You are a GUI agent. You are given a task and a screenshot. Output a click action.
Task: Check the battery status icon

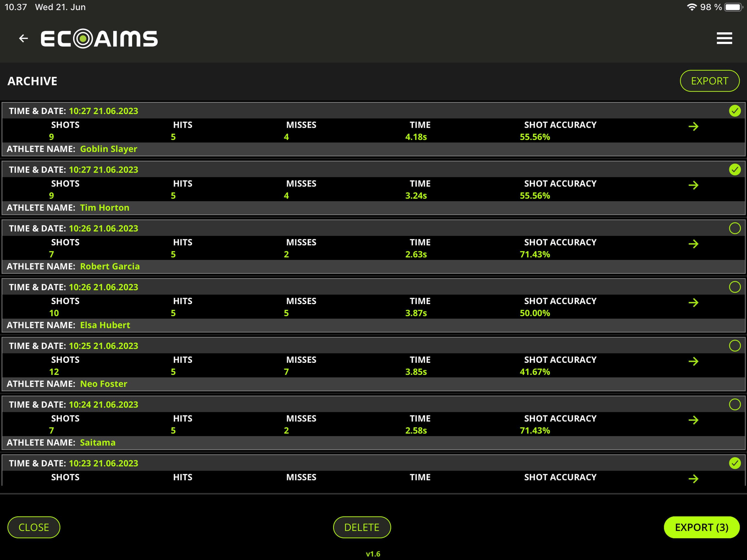click(734, 7)
